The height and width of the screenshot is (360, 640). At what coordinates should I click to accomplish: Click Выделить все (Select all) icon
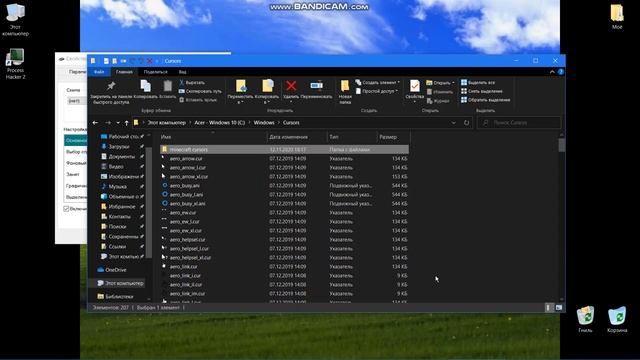[x=464, y=82]
